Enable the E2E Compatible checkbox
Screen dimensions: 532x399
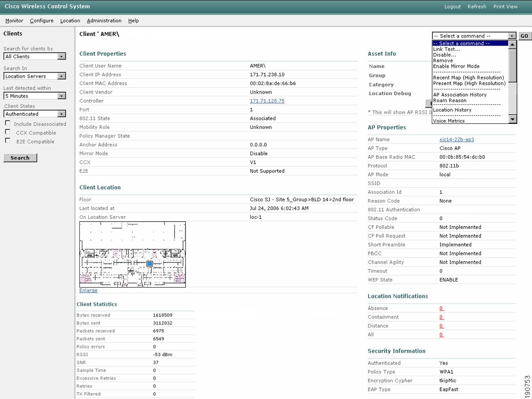[7, 140]
